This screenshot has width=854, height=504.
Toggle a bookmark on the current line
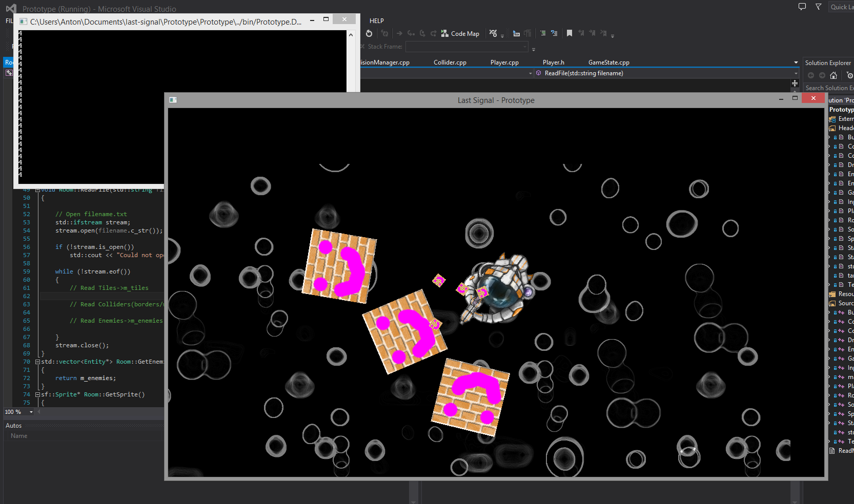tap(570, 33)
